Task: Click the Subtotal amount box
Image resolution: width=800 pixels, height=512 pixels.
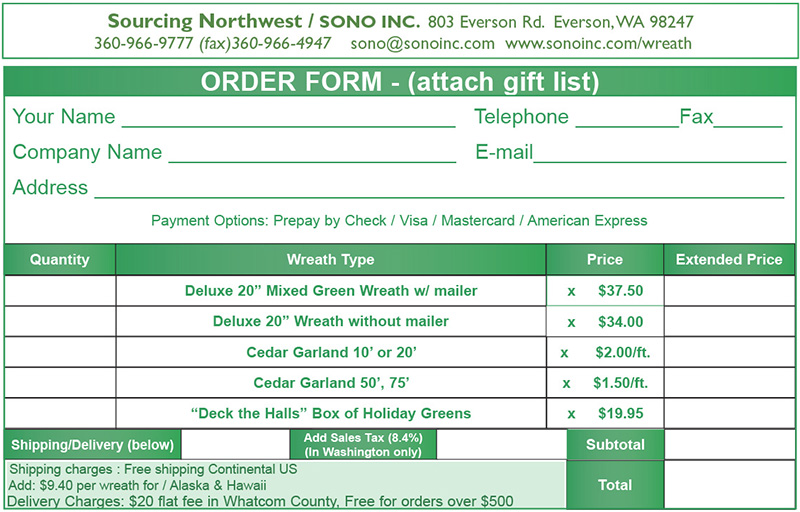Action: (730, 444)
